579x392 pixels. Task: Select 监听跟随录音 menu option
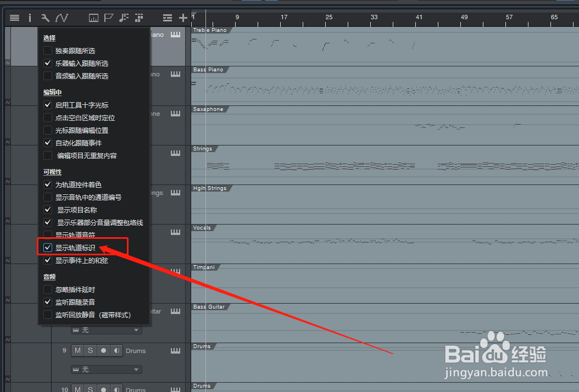pos(75,302)
